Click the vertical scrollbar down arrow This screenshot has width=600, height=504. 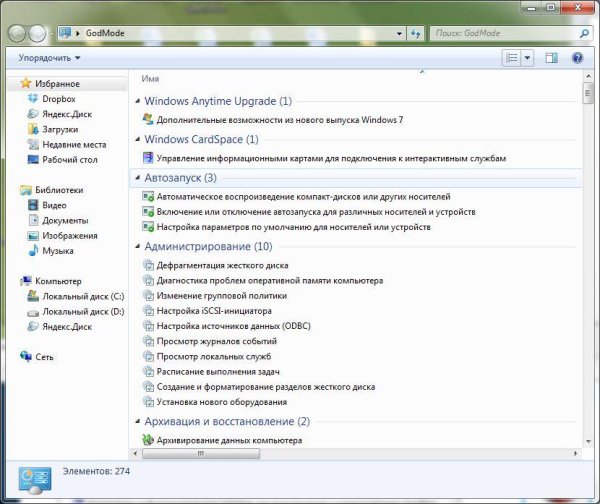588,442
